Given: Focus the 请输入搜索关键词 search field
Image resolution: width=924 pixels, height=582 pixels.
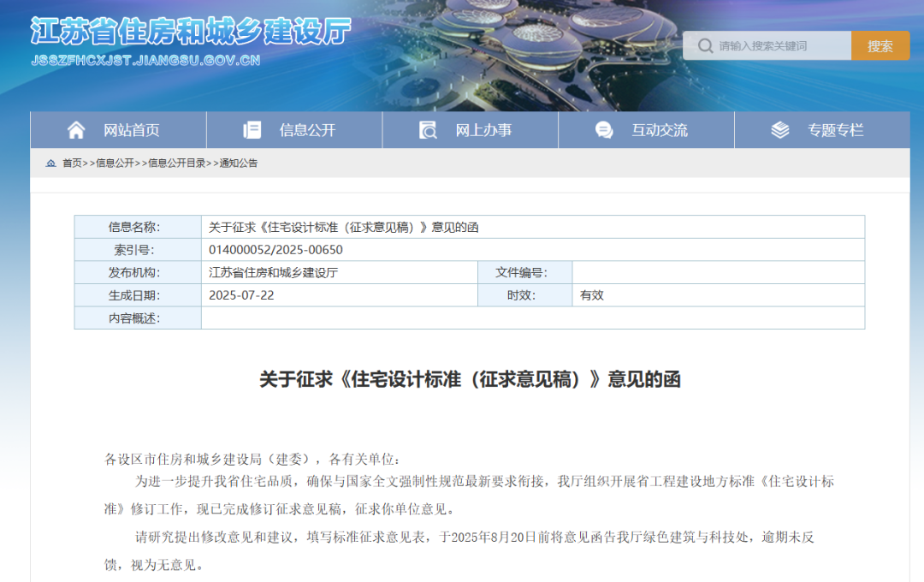Looking at the screenshot, I should click(x=767, y=46).
